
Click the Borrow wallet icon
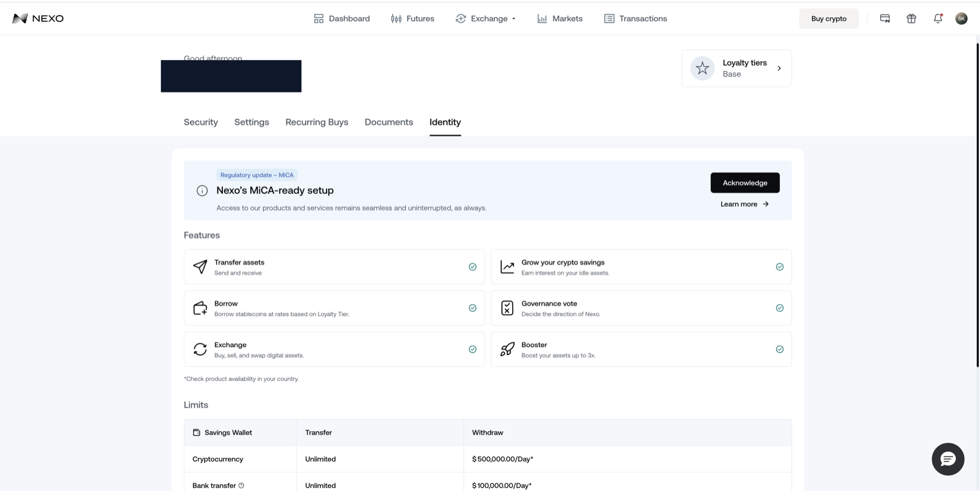point(200,308)
